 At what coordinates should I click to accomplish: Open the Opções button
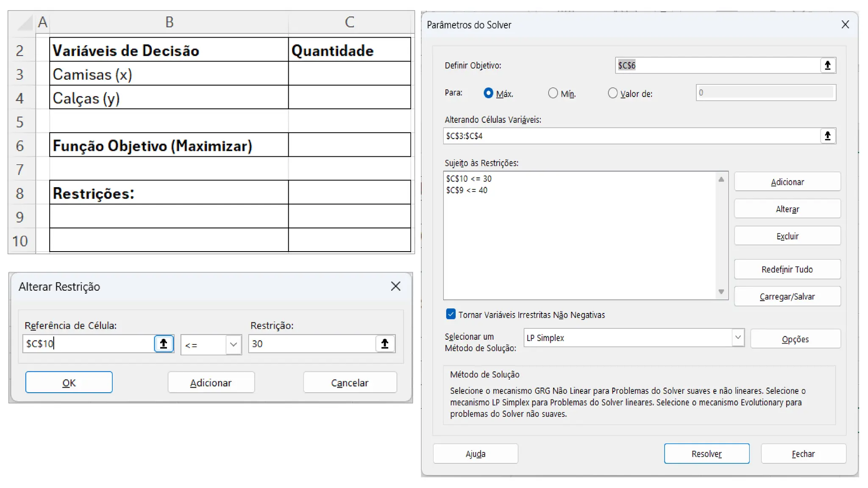(x=795, y=339)
